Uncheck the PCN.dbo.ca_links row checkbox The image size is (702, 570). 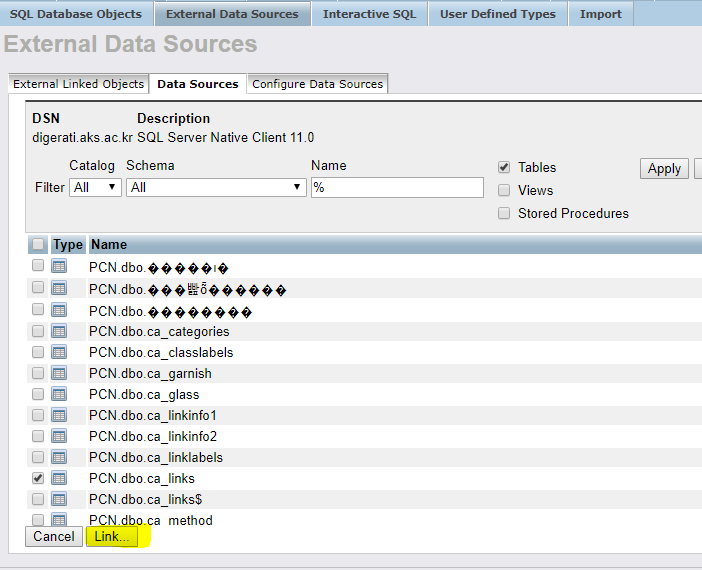click(38, 478)
